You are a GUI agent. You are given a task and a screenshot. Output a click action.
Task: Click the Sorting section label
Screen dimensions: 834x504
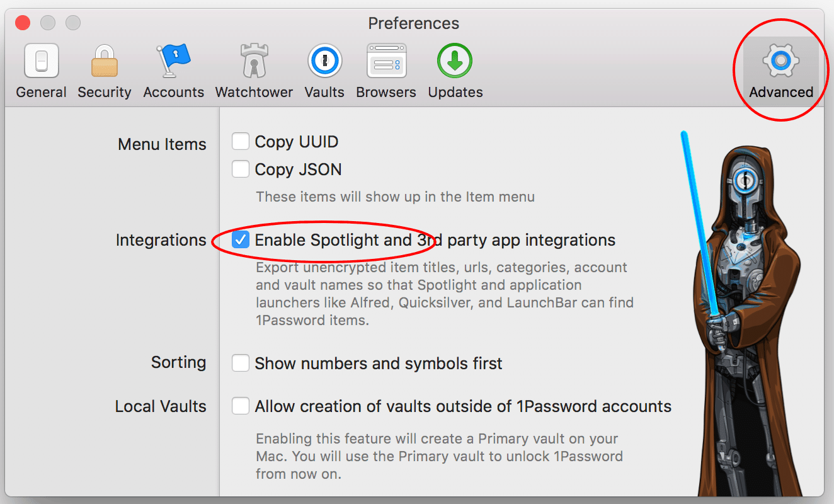pyautogui.click(x=179, y=362)
